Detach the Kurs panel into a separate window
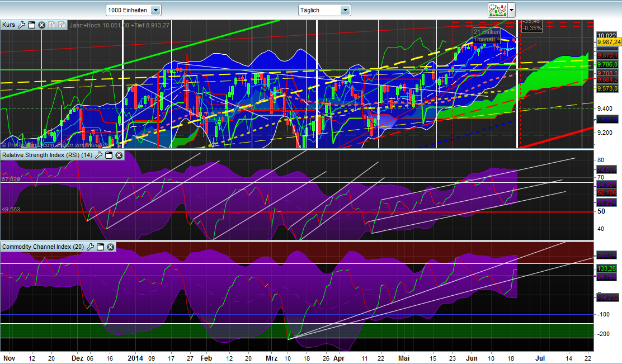 click(x=32, y=25)
